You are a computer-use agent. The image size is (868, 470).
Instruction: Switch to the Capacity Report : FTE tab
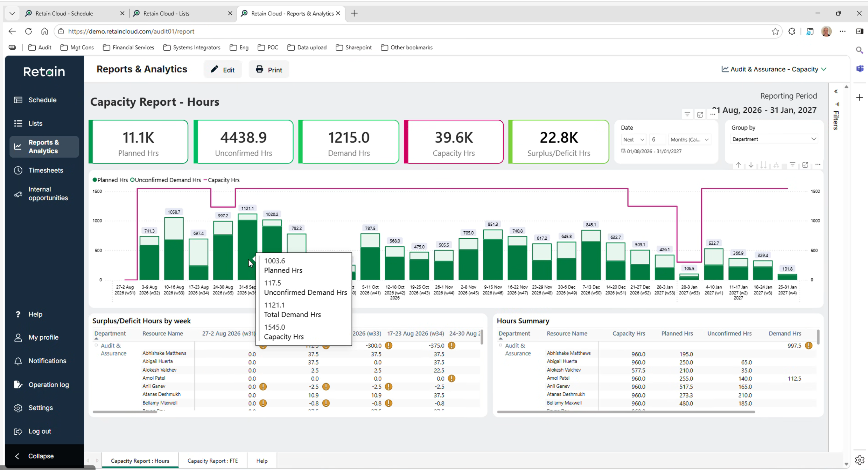[x=212, y=461]
